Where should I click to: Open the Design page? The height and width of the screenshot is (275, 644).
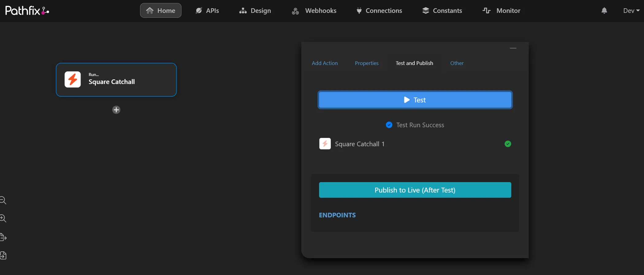(255, 10)
